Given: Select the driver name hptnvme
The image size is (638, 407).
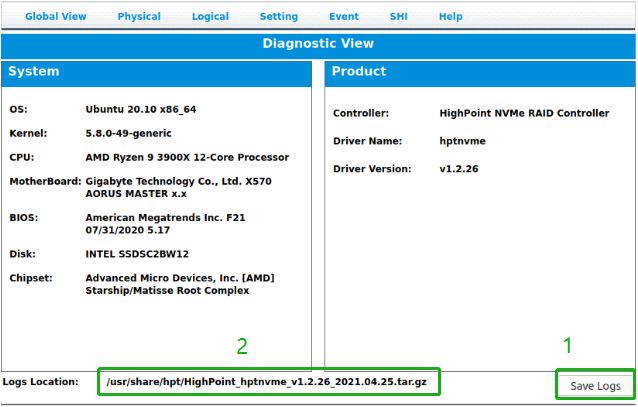Looking at the screenshot, I should (462, 141).
